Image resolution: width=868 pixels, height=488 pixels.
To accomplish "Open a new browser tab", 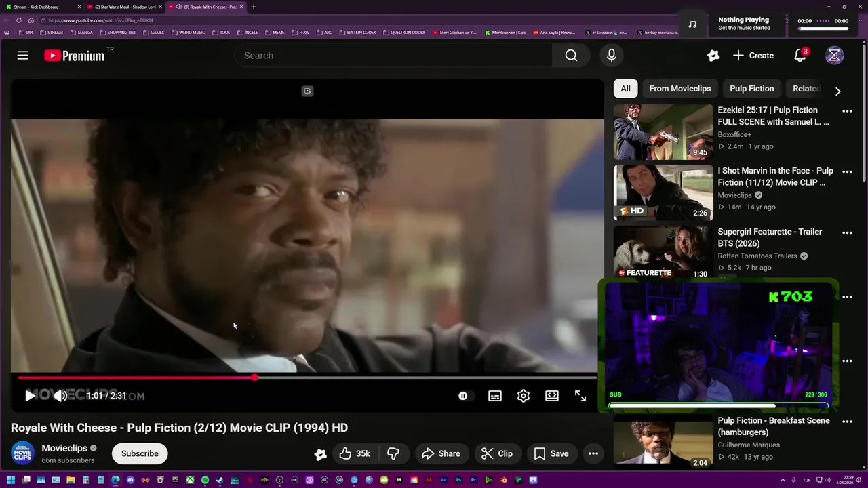I will (x=254, y=7).
